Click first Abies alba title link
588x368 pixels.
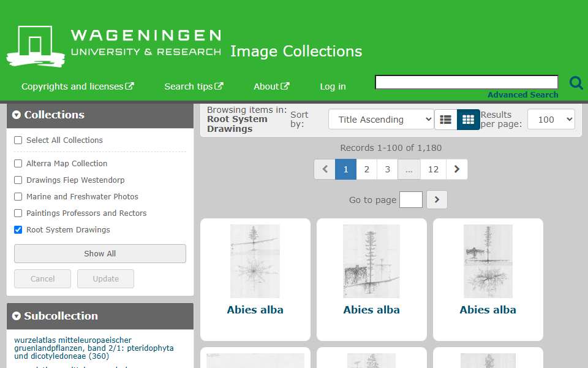point(255,310)
